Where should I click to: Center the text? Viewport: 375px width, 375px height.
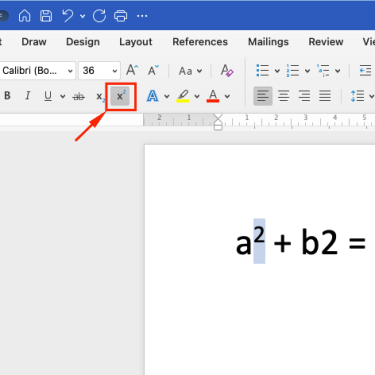(x=283, y=96)
